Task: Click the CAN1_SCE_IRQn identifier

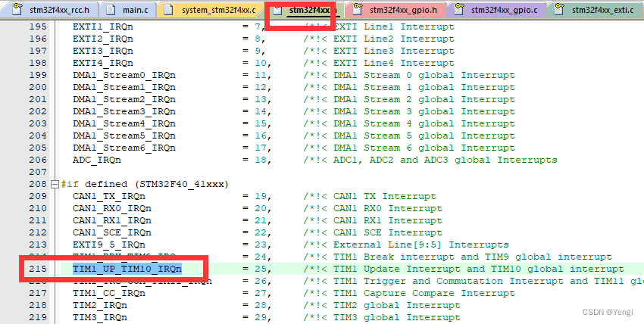Action: (x=112, y=232)
